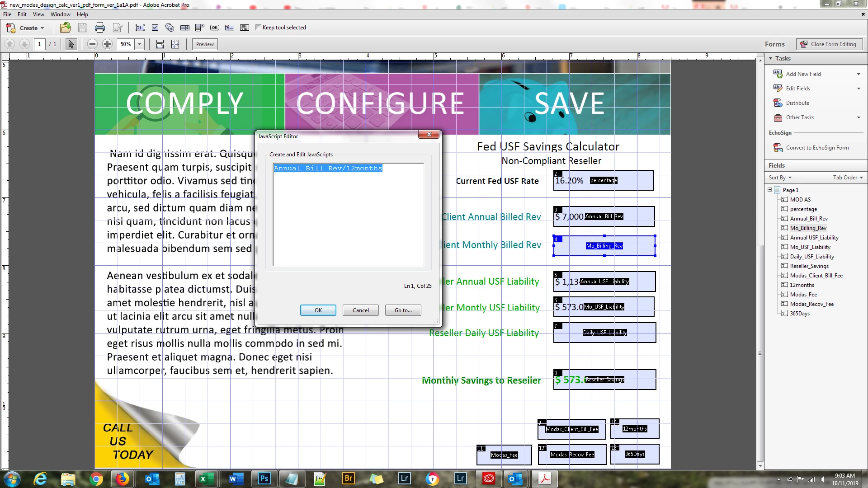Select the Check Box form tool

155,28
